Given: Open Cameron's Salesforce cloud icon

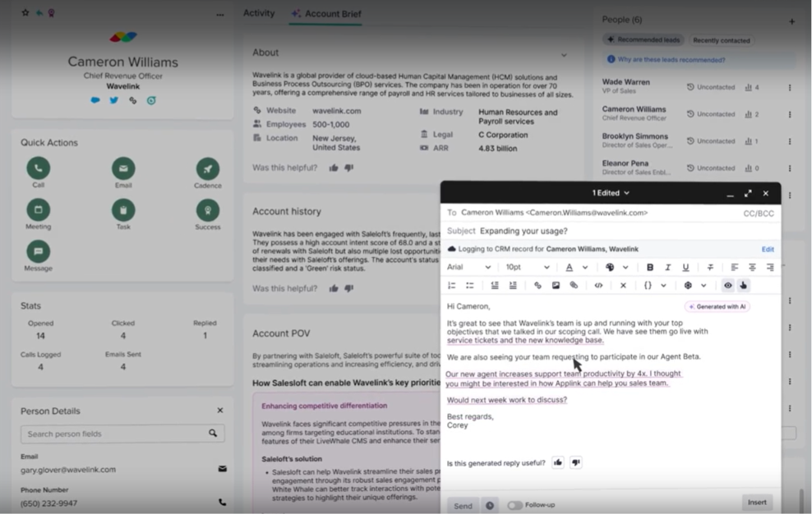Looking at the screenshot, I should 95,100.
